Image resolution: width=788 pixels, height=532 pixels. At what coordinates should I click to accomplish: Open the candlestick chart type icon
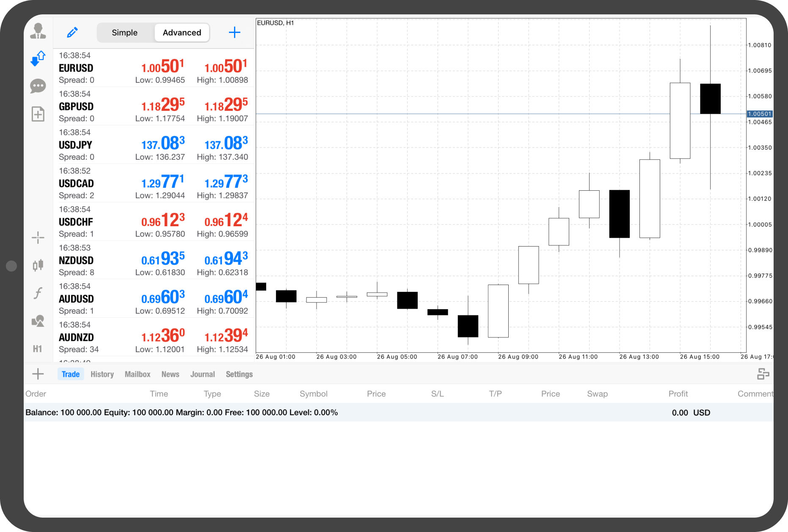tap(38, 265)
